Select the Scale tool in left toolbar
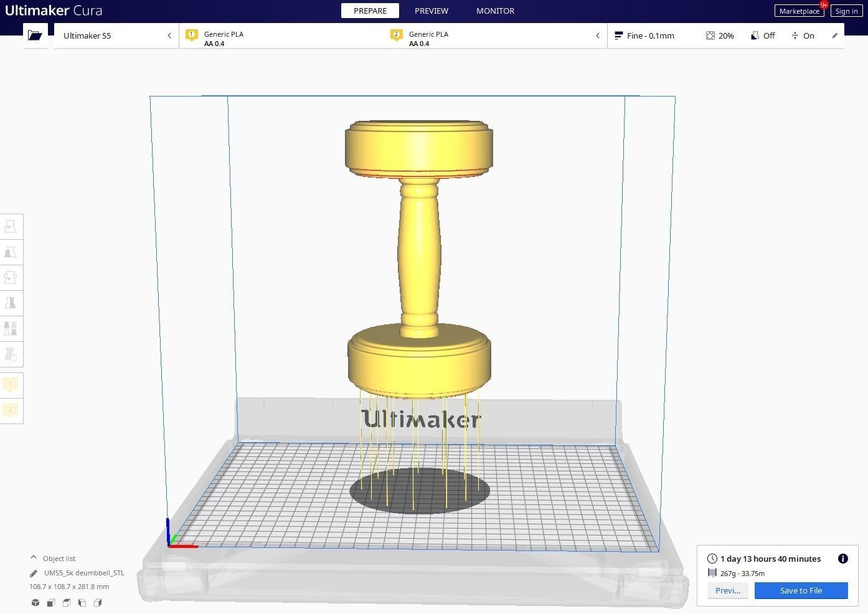This screenshot has width=868, height=614. 11,252
